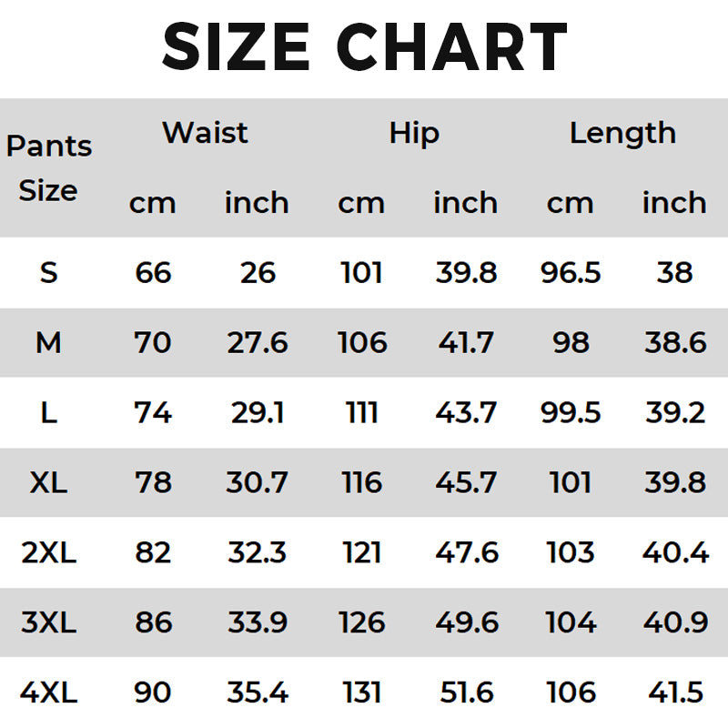Click the SIZE CHART title
The height and width of the screenshot is (728, 728).
click(x=364, y=47)
